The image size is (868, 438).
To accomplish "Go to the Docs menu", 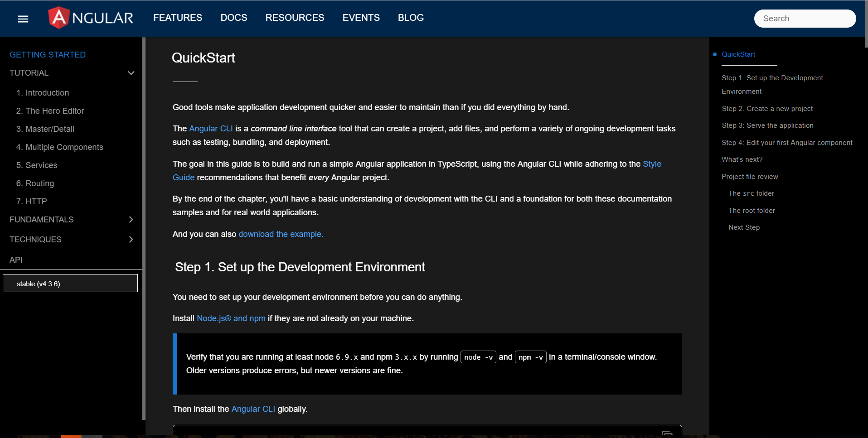I will click(x=234, y=18).
